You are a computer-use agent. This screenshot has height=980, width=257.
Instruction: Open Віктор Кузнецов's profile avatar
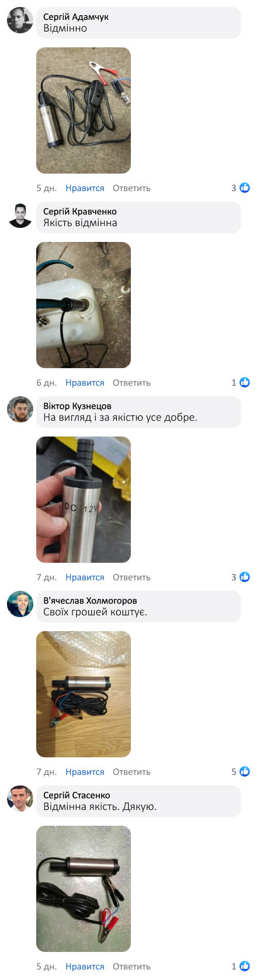tap(20, 410)
